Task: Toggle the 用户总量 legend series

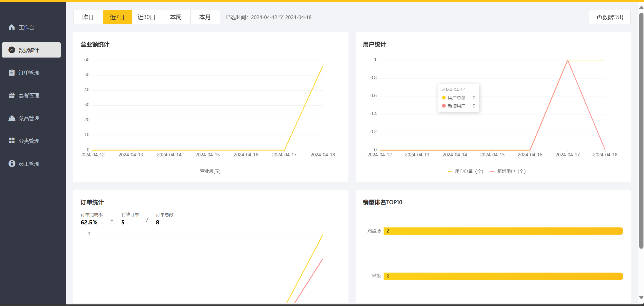Action: coord(465,171)
